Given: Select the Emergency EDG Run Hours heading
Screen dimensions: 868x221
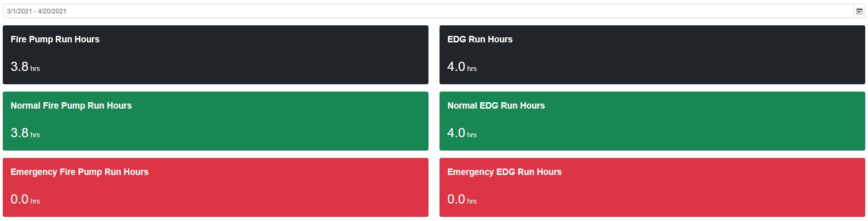Looking at the screenshot, I should click(x=504, y=172).
